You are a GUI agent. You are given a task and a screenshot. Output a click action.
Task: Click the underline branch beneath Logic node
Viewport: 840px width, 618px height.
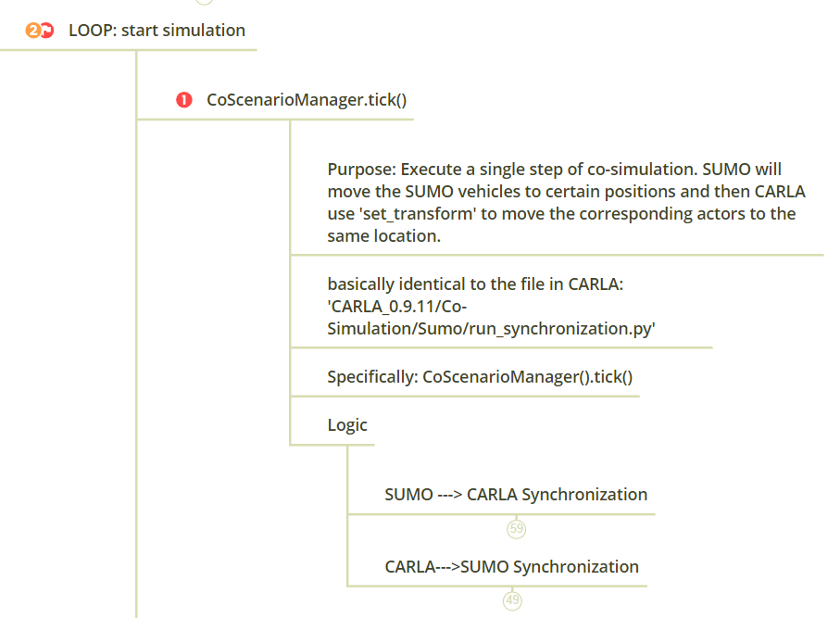332,445
